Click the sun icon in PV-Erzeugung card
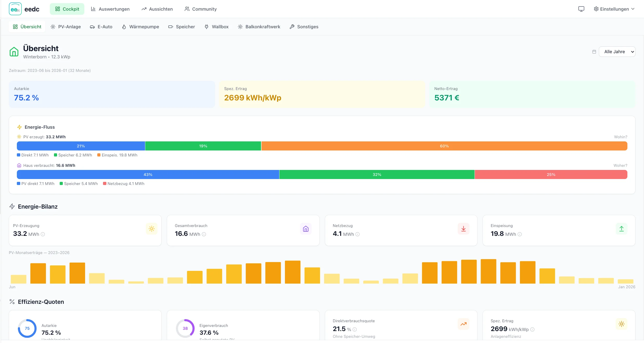 [x=152, y=229]
